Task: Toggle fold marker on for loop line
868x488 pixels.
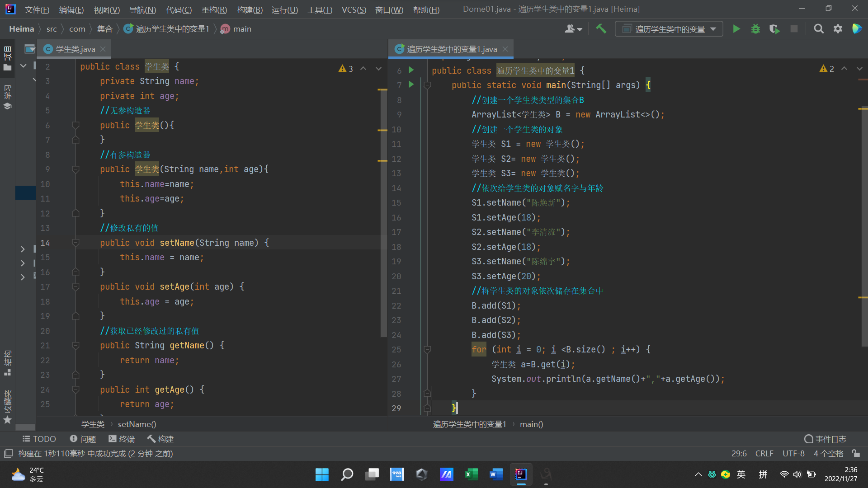Action: [x=427, y=350]
